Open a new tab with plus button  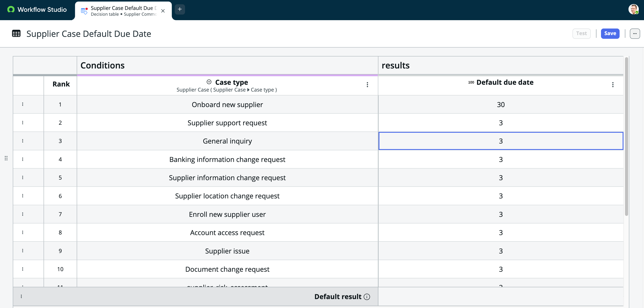point(179,10)
